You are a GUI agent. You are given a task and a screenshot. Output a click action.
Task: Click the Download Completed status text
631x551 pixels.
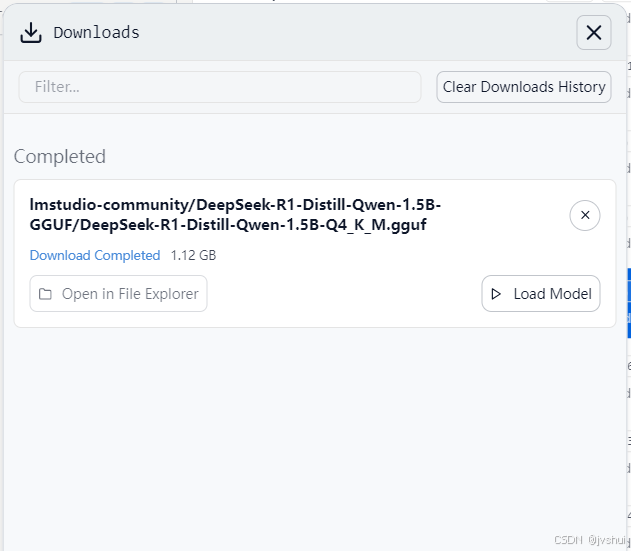click(95, 255)
